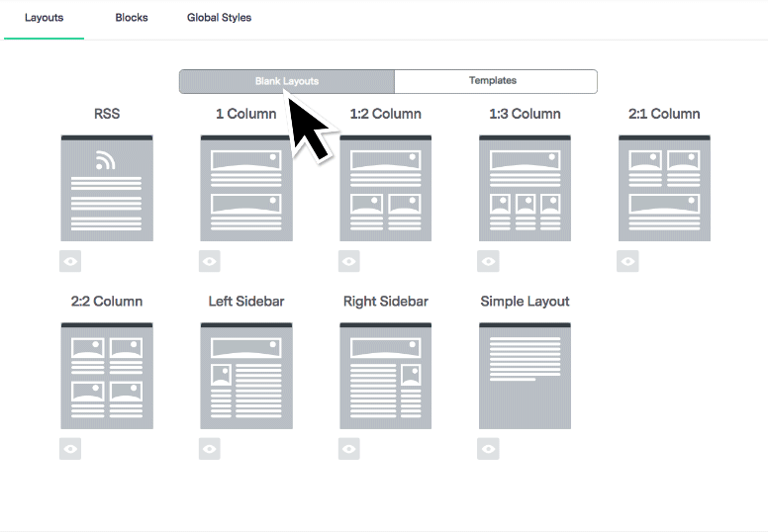This screenshot has height=532, width=768.
Task: Preview the RSS layout with eye icon
Action: (x=70, y=261)
